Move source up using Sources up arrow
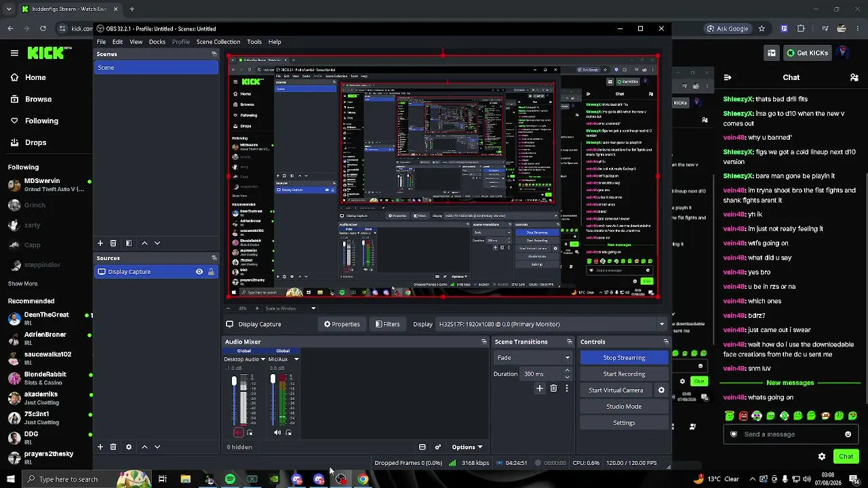 (144, 447)
